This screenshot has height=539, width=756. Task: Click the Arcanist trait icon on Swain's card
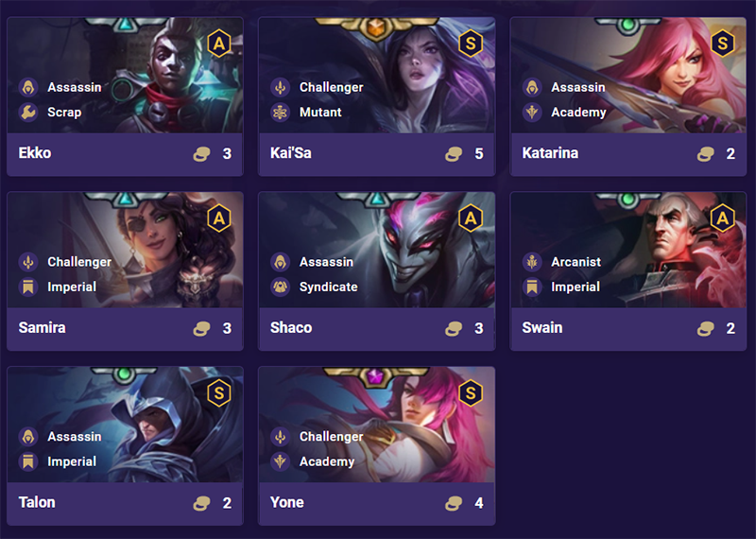click(532, 262)
